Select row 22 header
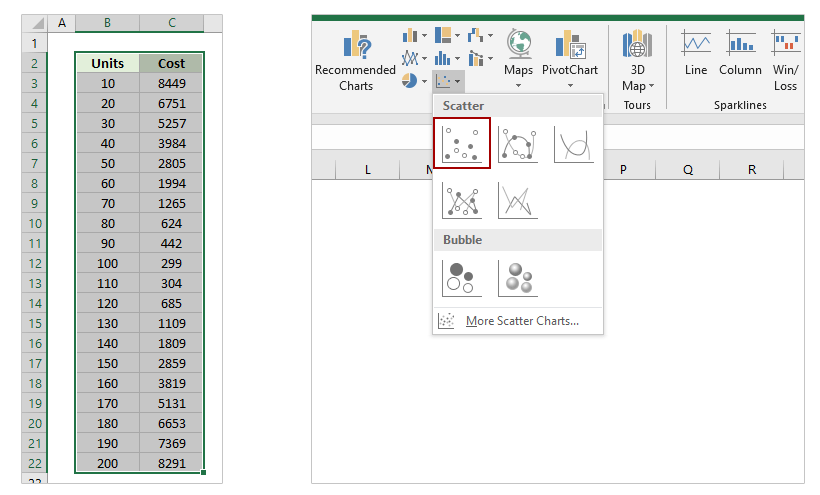The image size is (820, 495). (35, 464)
